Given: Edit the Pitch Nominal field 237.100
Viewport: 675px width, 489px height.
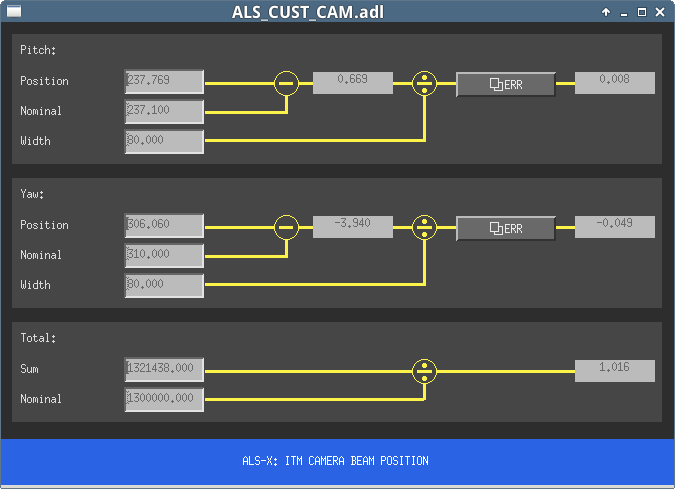Looking at the screenshot, I should point(164,112).
